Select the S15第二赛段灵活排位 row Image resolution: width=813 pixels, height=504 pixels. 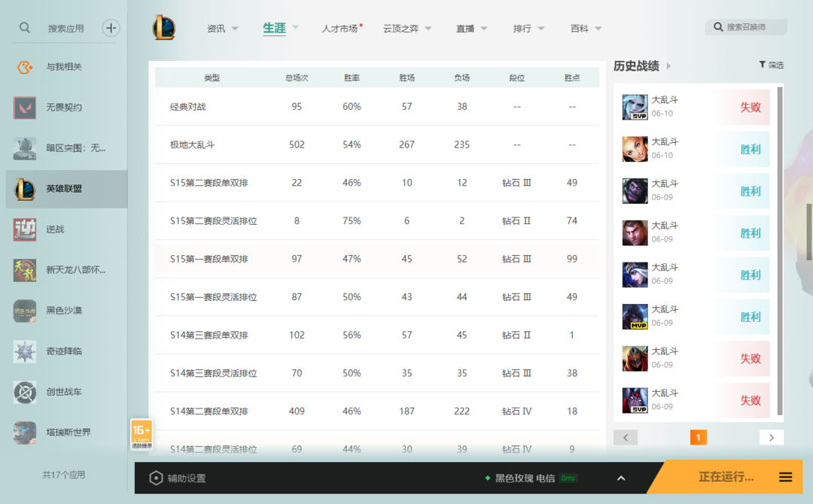pos(377,220)
